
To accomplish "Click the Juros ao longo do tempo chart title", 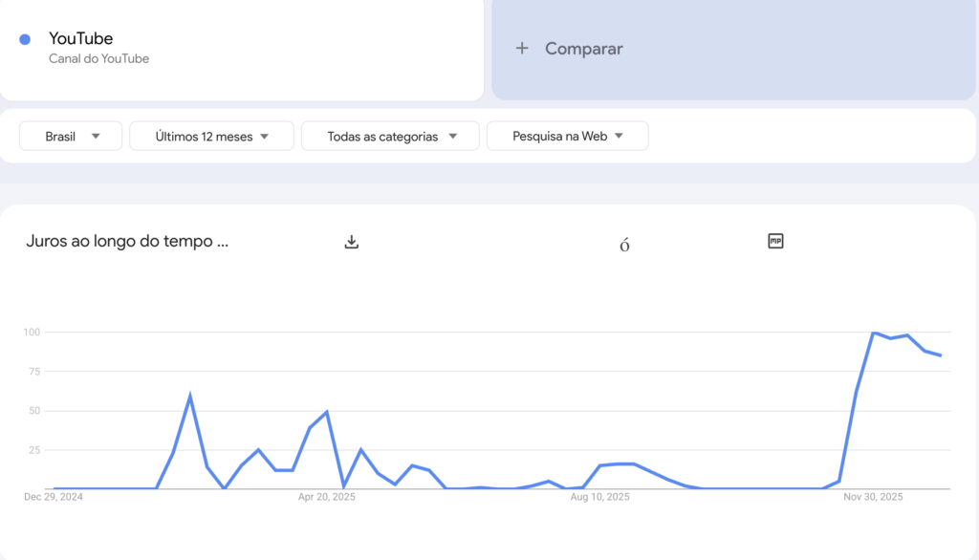I will pos(126,241).
